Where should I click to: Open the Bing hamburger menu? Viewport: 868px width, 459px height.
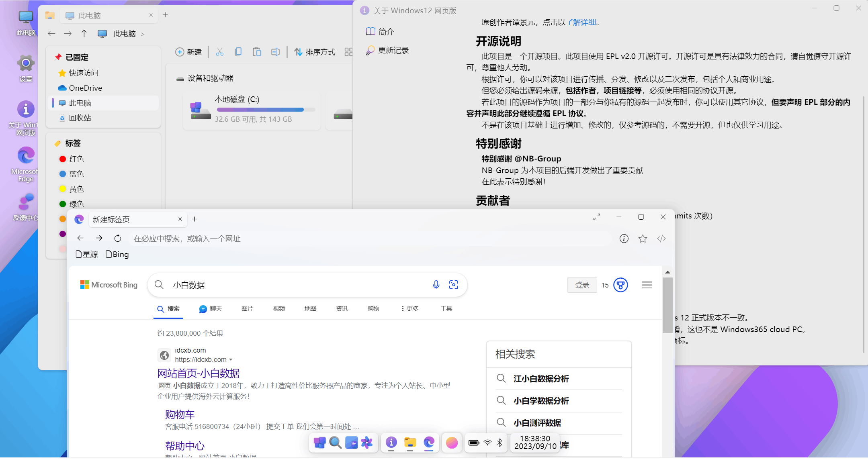(x=647, y=285)
